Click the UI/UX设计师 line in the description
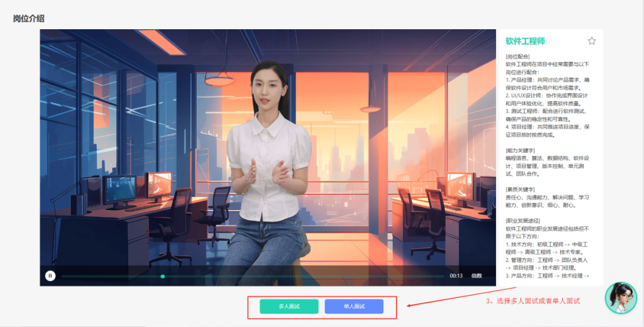This screenshot has height=327, width=644. 546,95
